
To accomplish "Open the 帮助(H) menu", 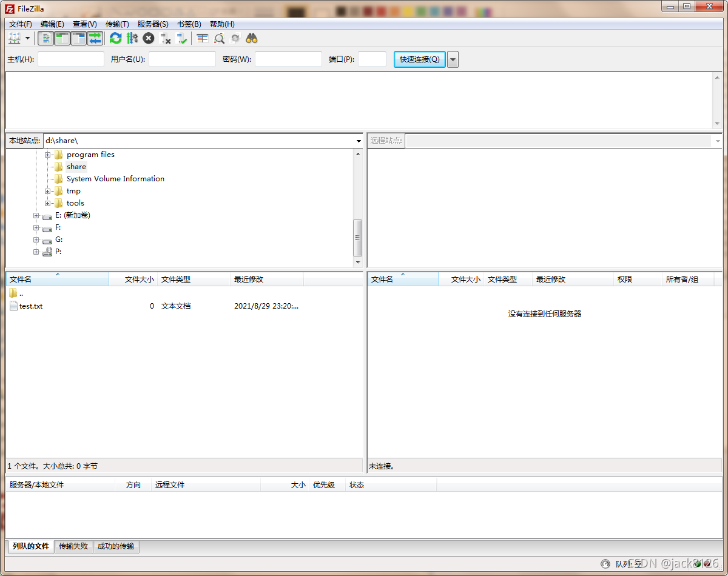I will click(x=222, y=24).
